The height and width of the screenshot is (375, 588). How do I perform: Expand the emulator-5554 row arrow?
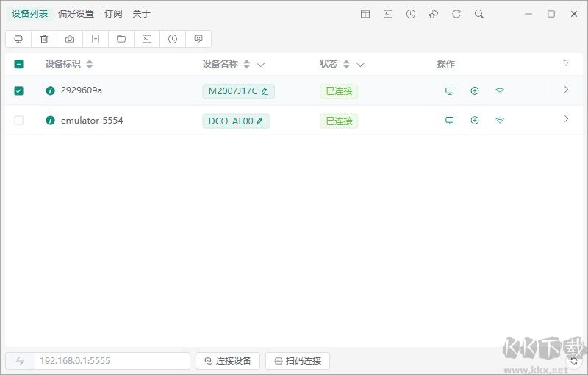[x=566, y=119]
